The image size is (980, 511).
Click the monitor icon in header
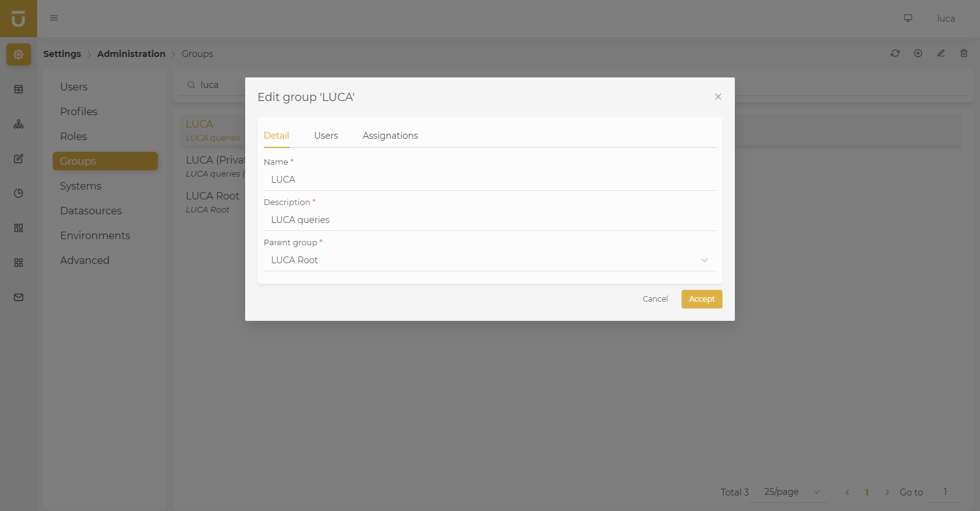point(908,18)
